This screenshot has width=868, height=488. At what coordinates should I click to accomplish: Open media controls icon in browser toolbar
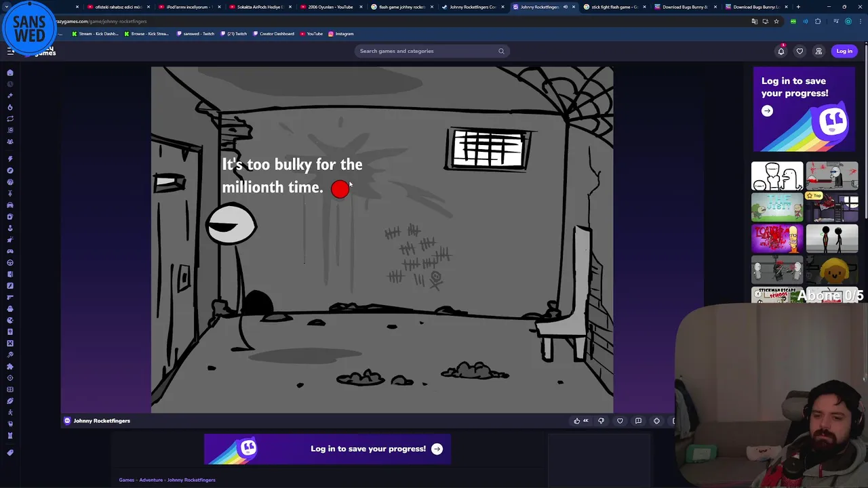(x=836, y=21)
